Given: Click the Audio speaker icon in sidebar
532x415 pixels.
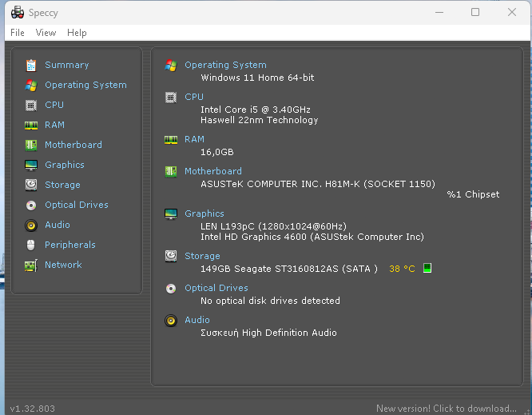Looking at the screenshot, I should coord(31,225).
